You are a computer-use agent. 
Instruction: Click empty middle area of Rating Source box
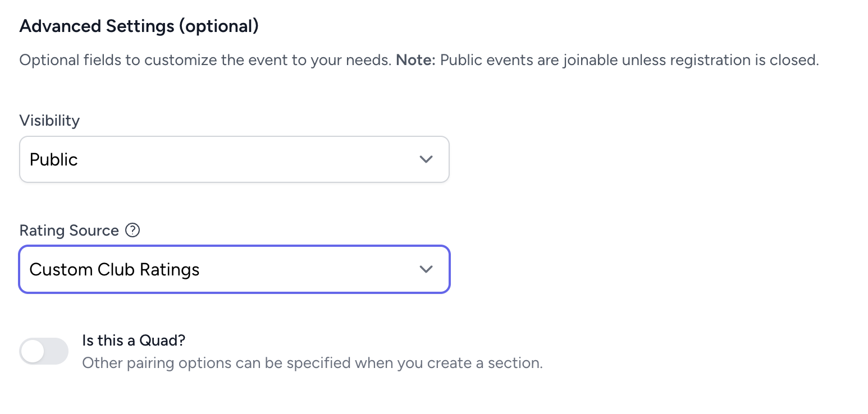[x=309, y=270]
